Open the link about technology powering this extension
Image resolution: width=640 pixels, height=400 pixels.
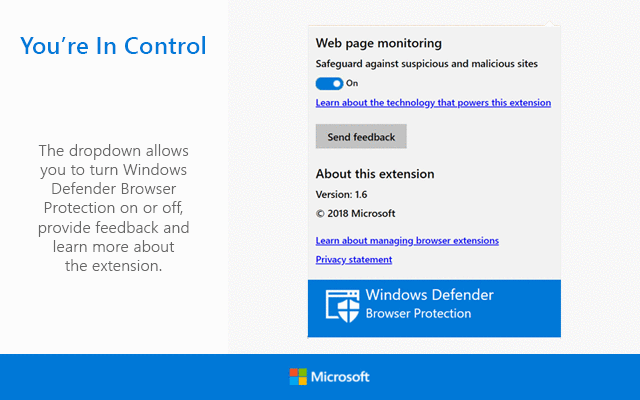433,103
